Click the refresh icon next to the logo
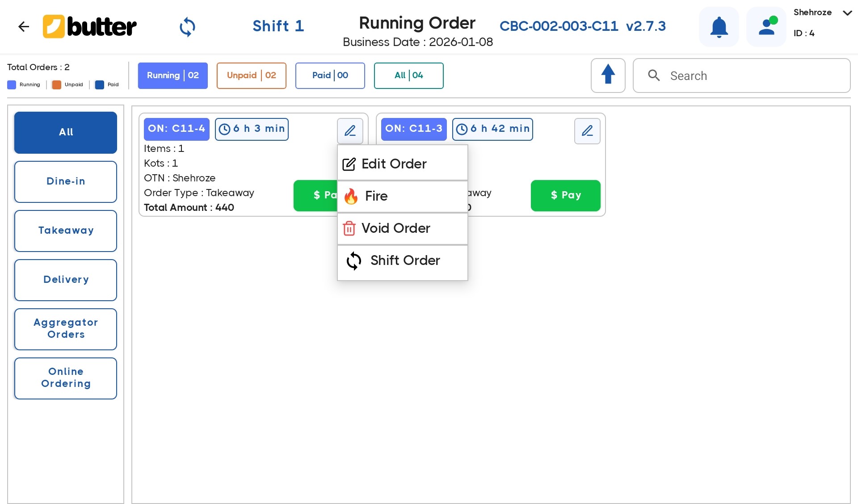Image resolution: width=858 pixels, height=504 pixels. point(187,27)
